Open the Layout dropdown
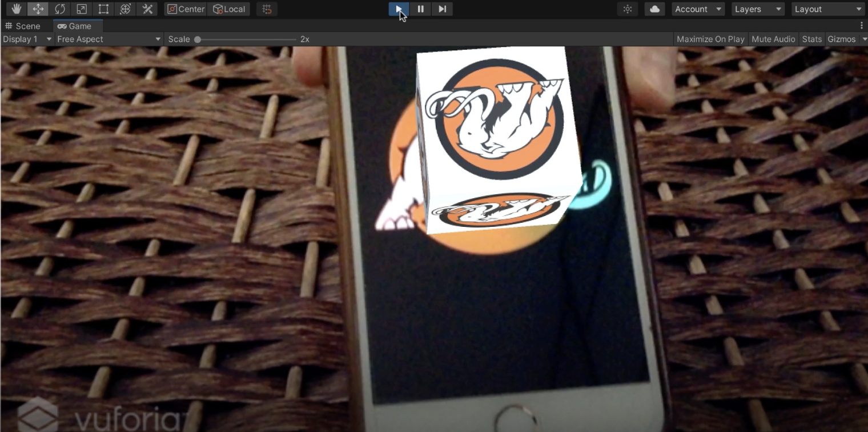 point(828,9)
